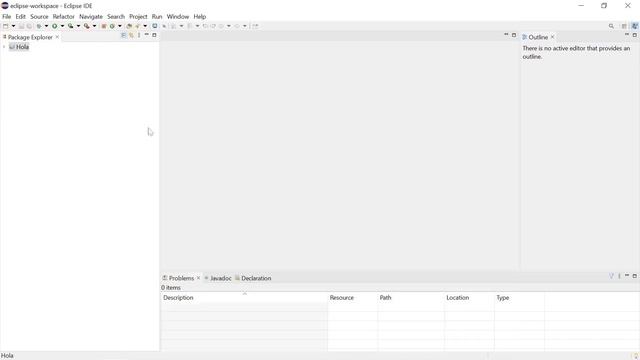Screen dimensions: 640x360
Task: Click the toolbar Search magnifier icon
Action: (x=611, y=26)
